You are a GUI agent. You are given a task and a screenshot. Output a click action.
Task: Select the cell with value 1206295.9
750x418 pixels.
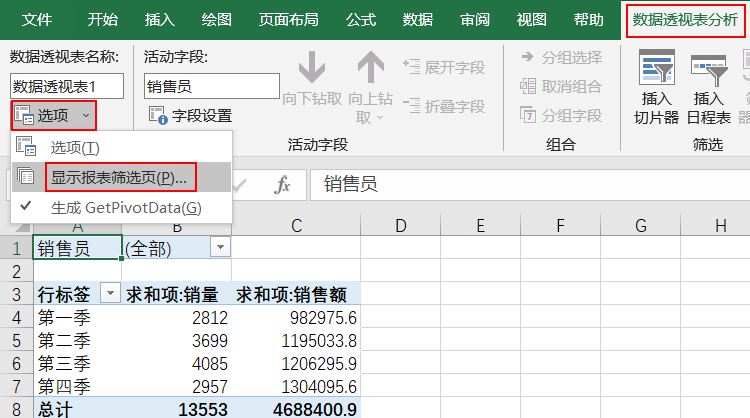click(x=296, y=363)
